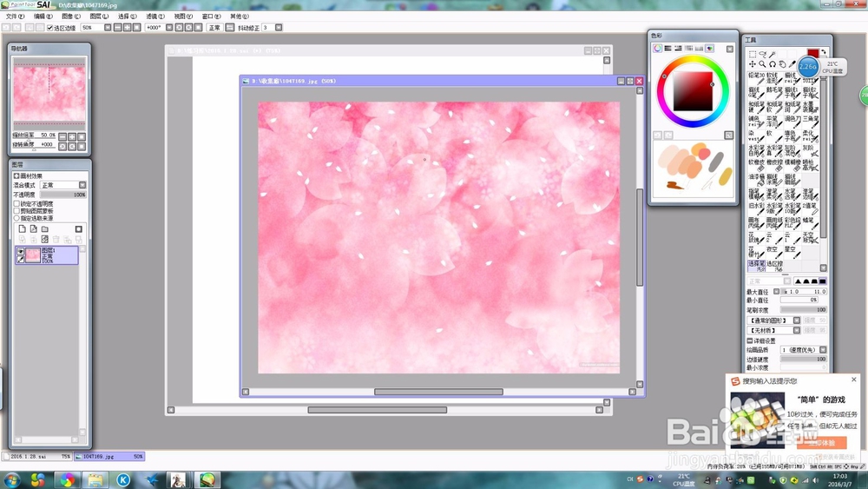Open 混合模式 blending mode dropdown
This screenshot has width=868, height=489.
coord(82,185)
